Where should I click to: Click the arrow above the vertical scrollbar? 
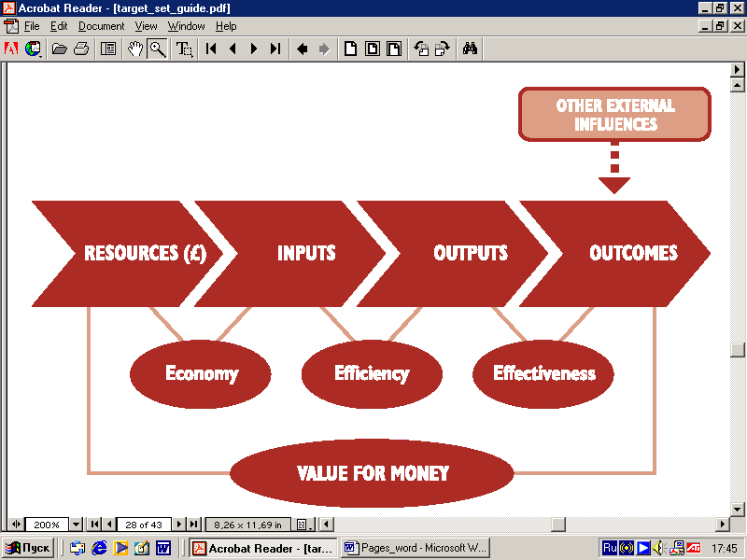738,70
